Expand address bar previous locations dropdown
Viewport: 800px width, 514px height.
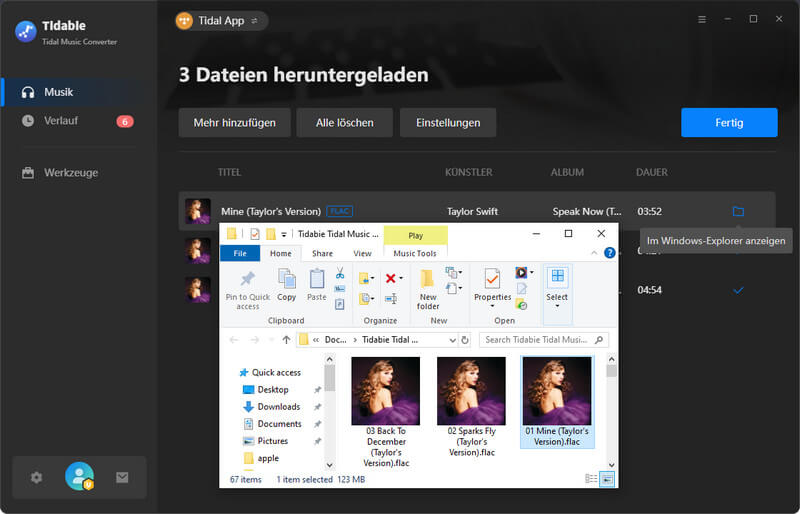pos(452,340)
